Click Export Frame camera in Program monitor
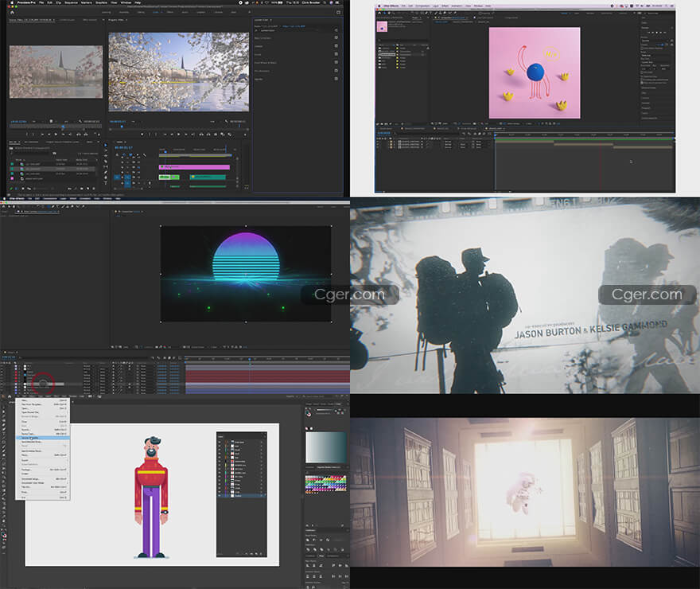Screen dimensions: 700x589 (216, 135)
